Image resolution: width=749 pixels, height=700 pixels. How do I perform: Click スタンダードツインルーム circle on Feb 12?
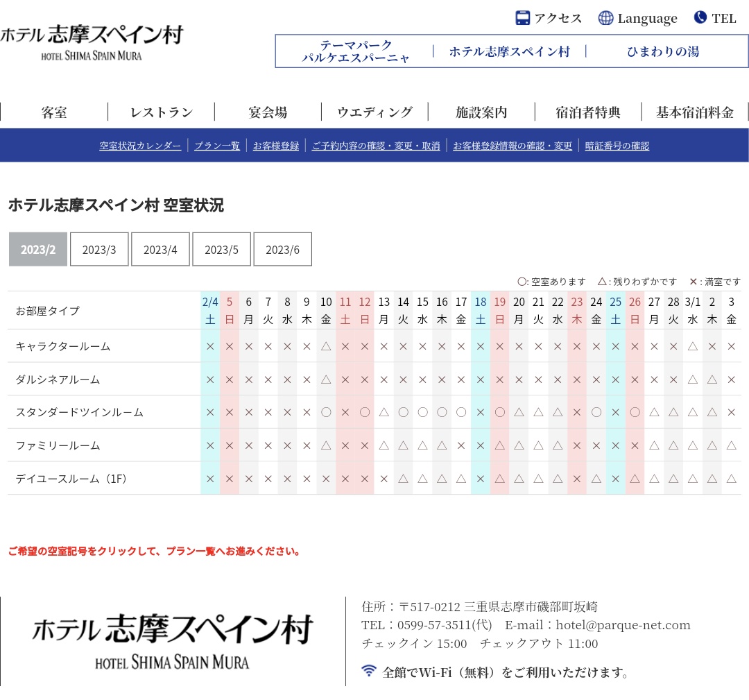[365, 412]
